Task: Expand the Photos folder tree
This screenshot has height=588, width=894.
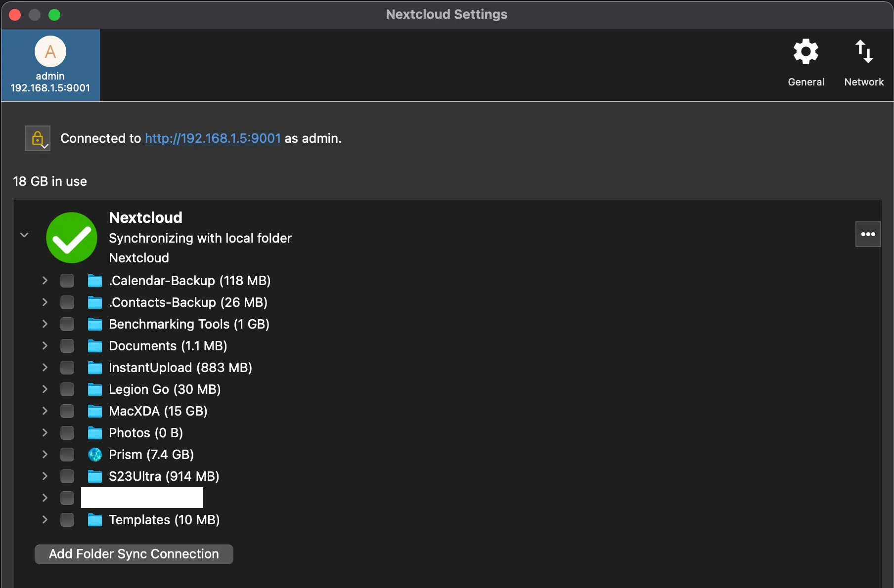Action: [45, 433]
